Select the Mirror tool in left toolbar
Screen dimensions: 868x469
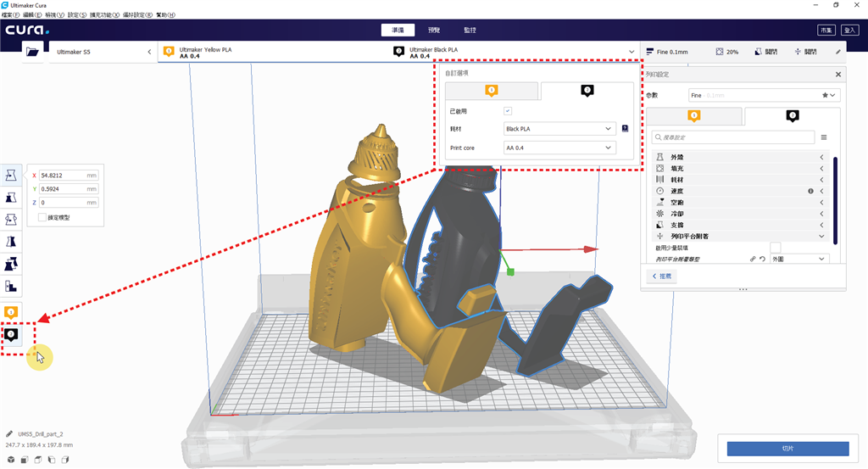click(11, 242)
